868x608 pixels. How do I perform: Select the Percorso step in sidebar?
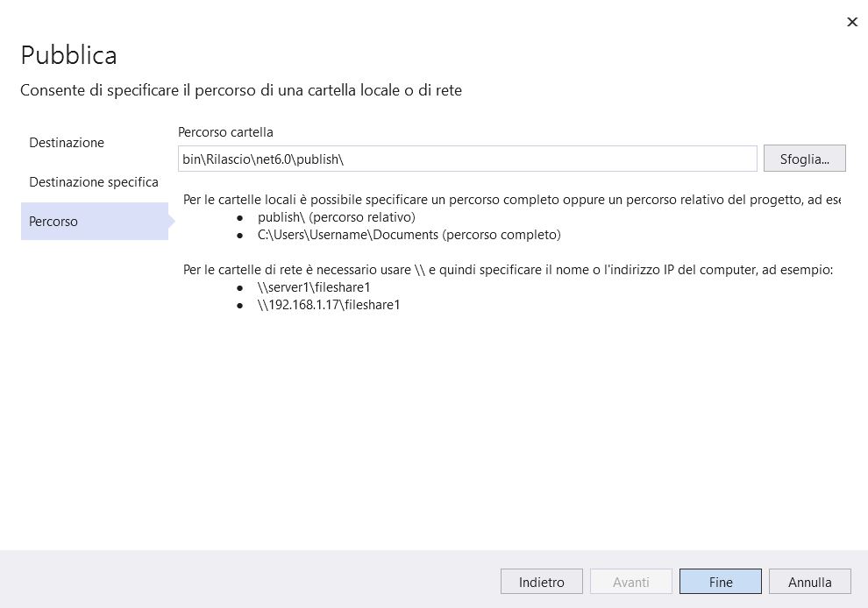[x=95, y=222]
